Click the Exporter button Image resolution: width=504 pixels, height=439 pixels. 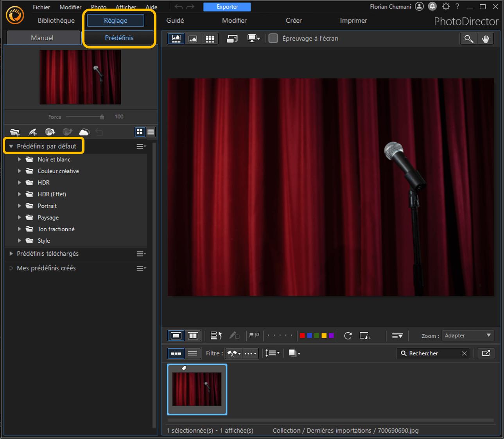click(x=227, y=7)
